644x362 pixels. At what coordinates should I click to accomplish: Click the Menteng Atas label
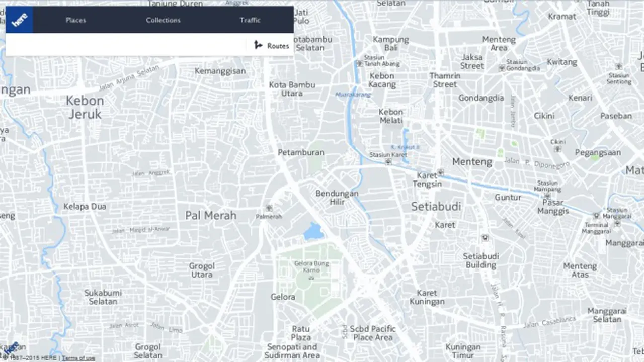click(x=580, y=270)
